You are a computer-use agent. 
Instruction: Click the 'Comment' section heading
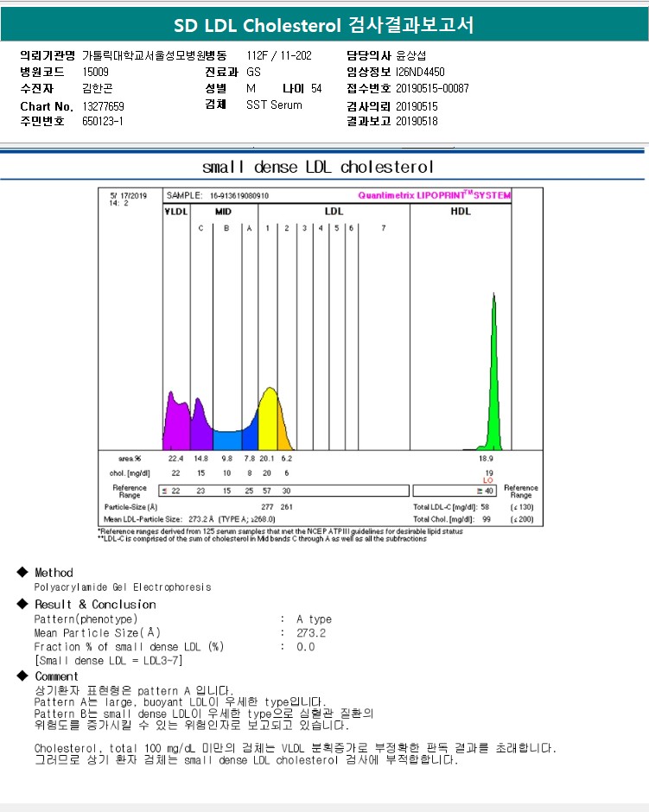pos(56,676)
